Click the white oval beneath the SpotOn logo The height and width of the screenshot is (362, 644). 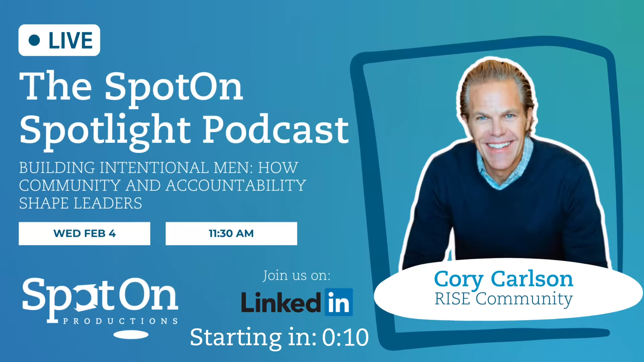(x=131, y=334)
